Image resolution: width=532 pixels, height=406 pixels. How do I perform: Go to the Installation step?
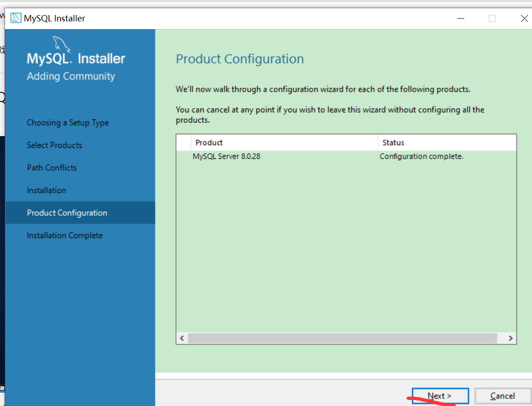coord(46,190)
